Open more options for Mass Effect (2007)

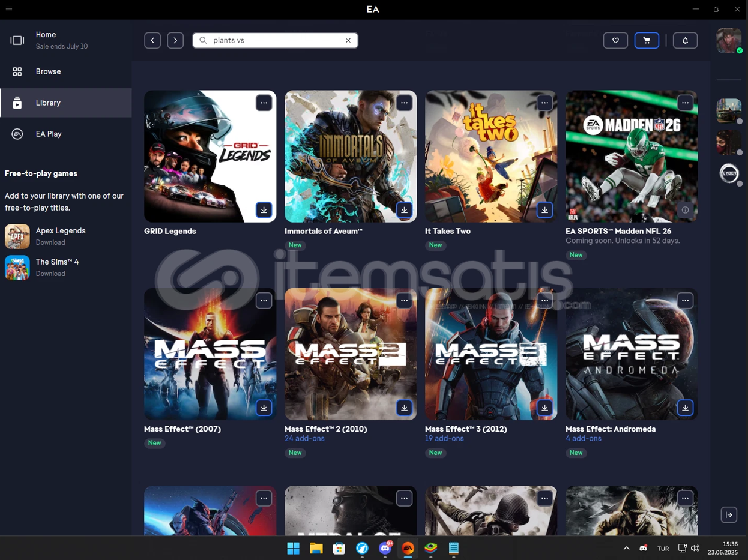264,300
